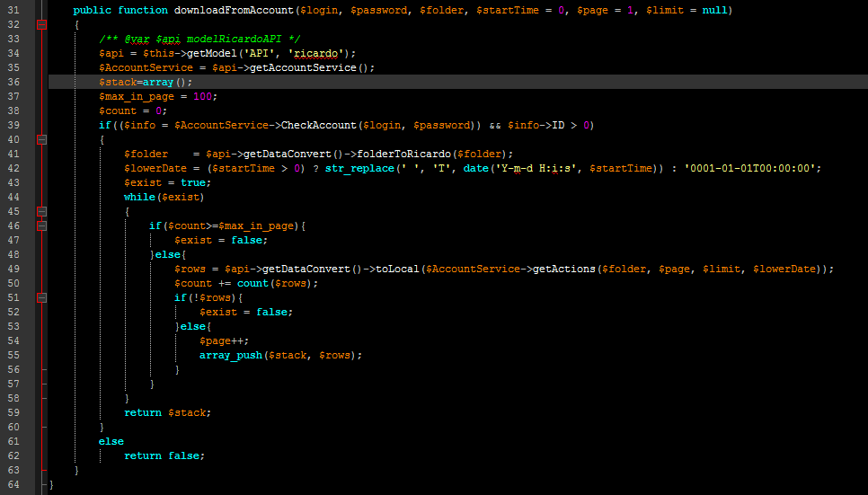
Task: Click line number 44 in the gutter
Action: pos(13,197)
